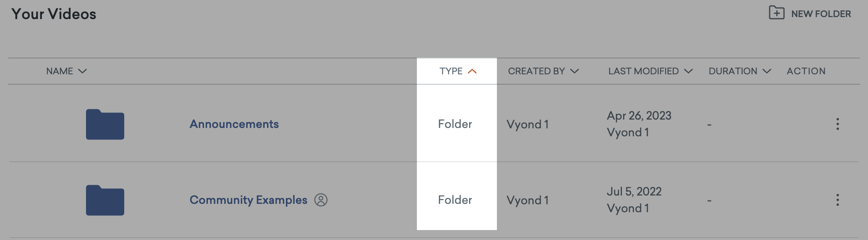Click shared person icon beside Community Examples
This screenshot has height=240, width=868.
click(x=321, y=200)
